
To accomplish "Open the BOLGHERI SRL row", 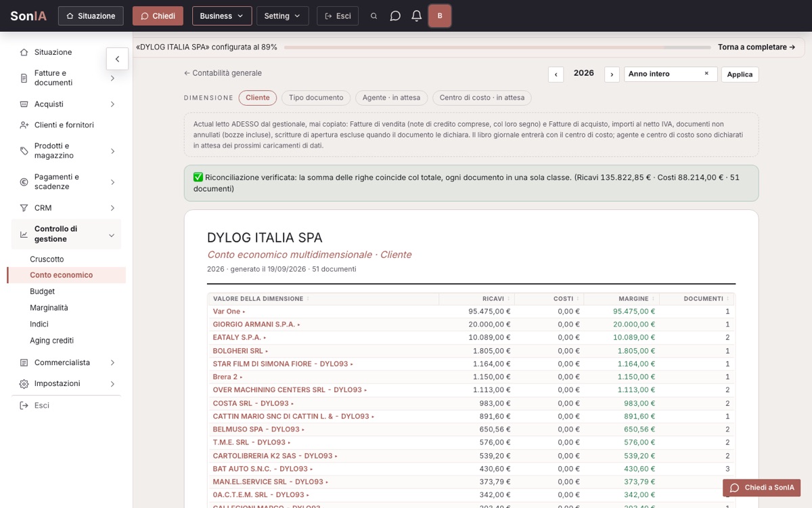I will point(240,351).
